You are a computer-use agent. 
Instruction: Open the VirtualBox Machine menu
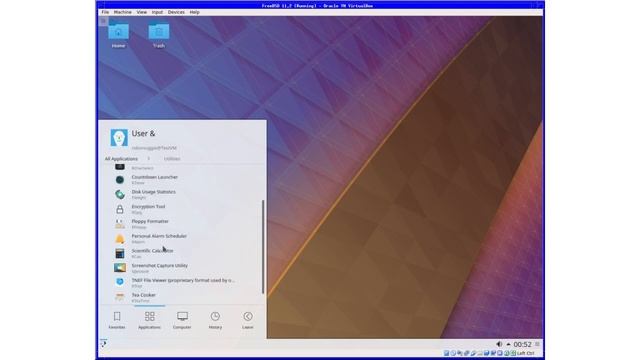pos(122,12)
